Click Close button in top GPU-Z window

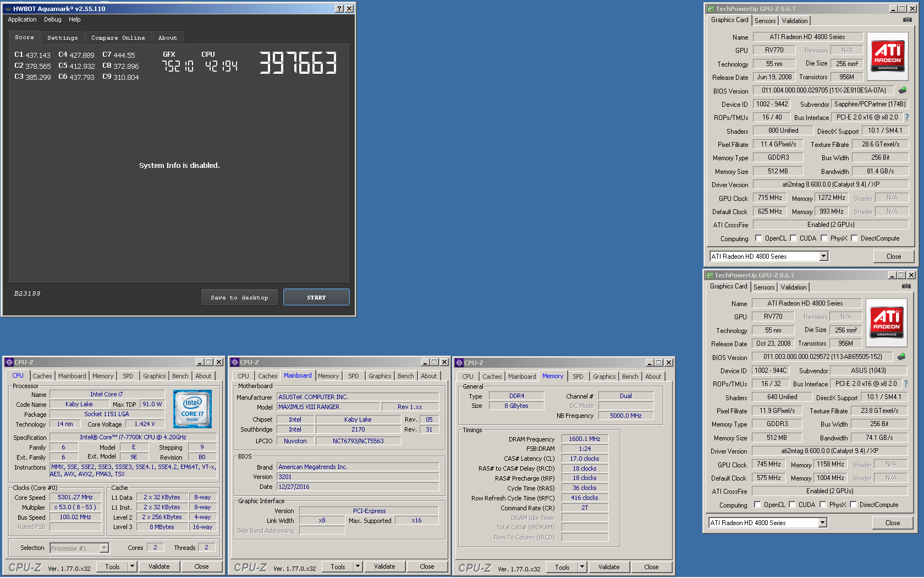tap(894, 257)
